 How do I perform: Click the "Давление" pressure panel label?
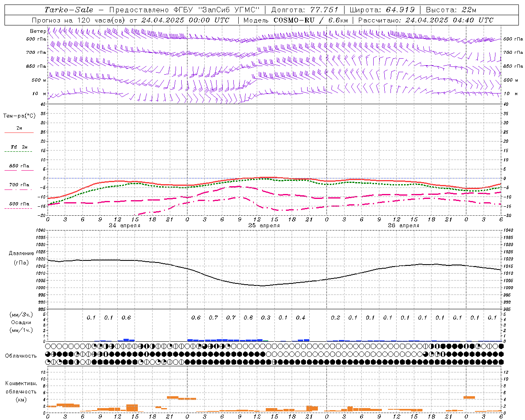pyautogui.click(x=21, y=253)
